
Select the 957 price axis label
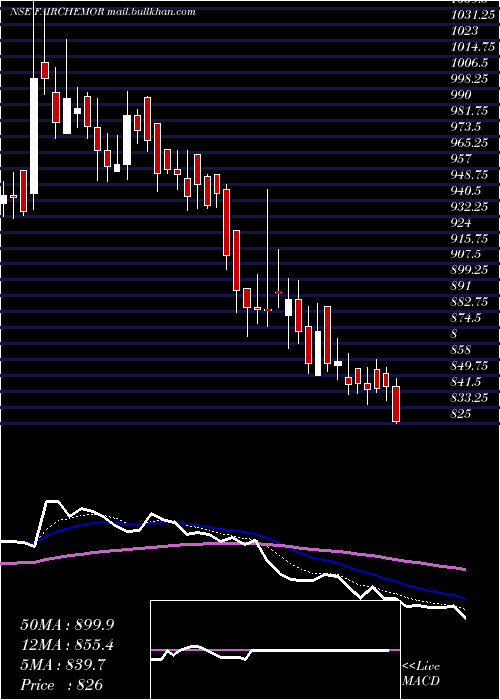(x=461, y=158)
